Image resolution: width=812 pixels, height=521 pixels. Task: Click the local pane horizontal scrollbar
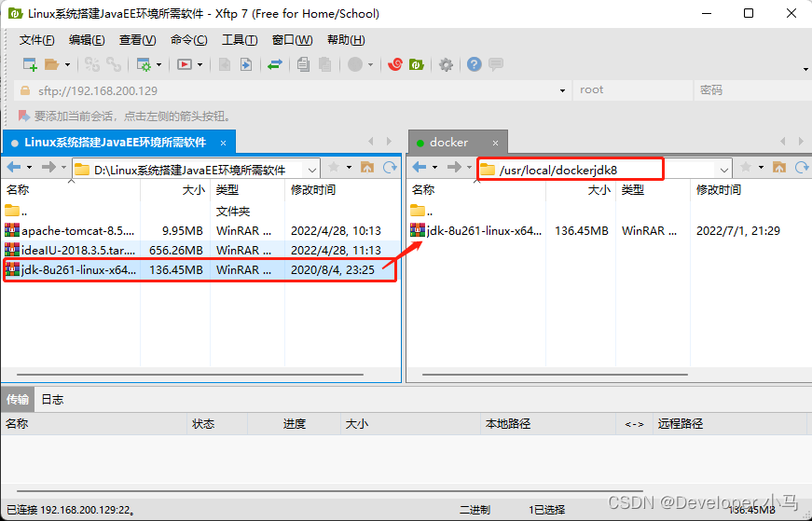pos(190,375)
